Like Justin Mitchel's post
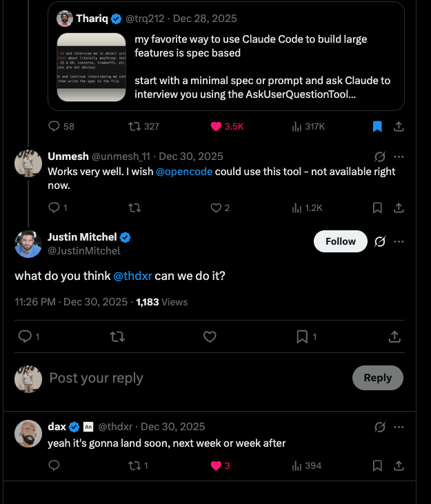The width and height of the screenshot is (431, 504). click(210, 336)
